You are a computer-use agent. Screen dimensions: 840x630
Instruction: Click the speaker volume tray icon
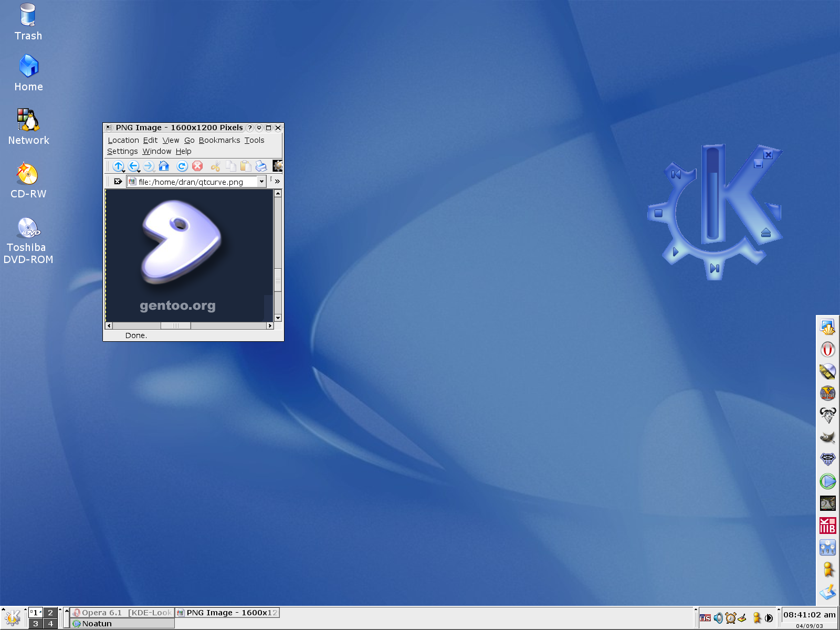click(718, 618)
